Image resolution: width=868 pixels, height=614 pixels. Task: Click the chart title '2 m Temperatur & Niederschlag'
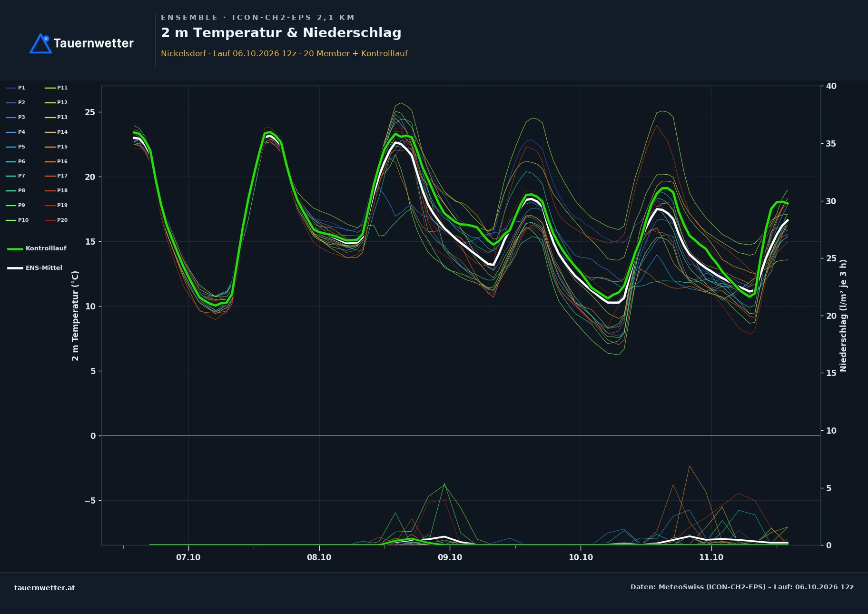point(281,33)
